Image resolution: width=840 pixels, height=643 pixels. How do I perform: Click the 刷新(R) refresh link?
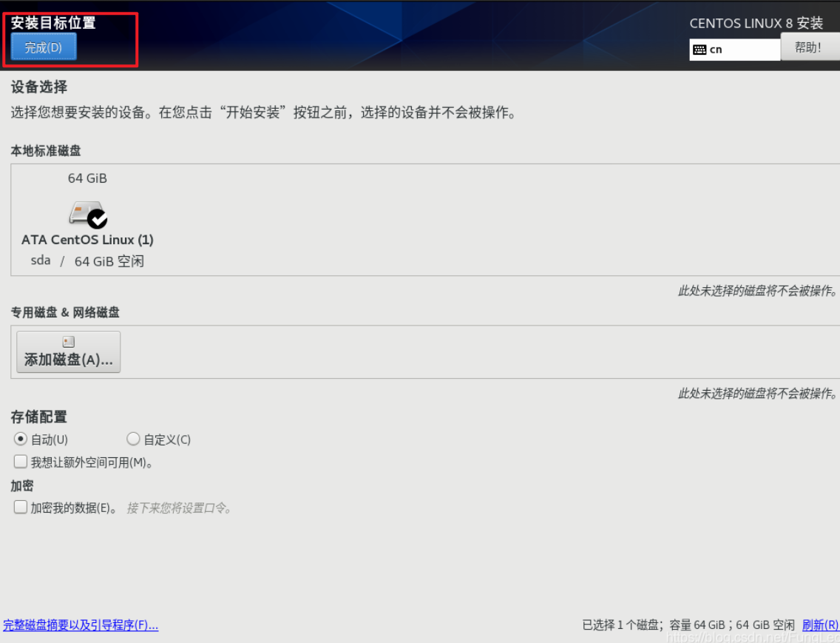pos(820,625)
